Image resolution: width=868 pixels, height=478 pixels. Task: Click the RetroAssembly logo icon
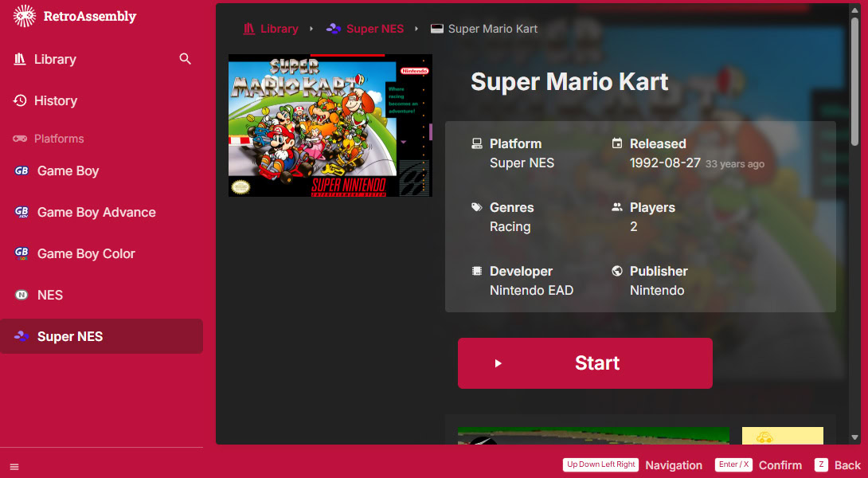pyautogui.click(x=25, y=16)
